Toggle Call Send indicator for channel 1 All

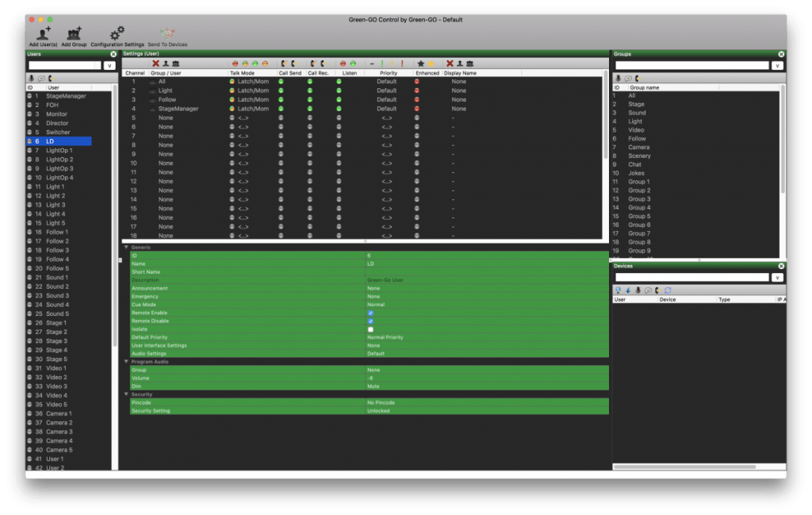click(281, 82)
